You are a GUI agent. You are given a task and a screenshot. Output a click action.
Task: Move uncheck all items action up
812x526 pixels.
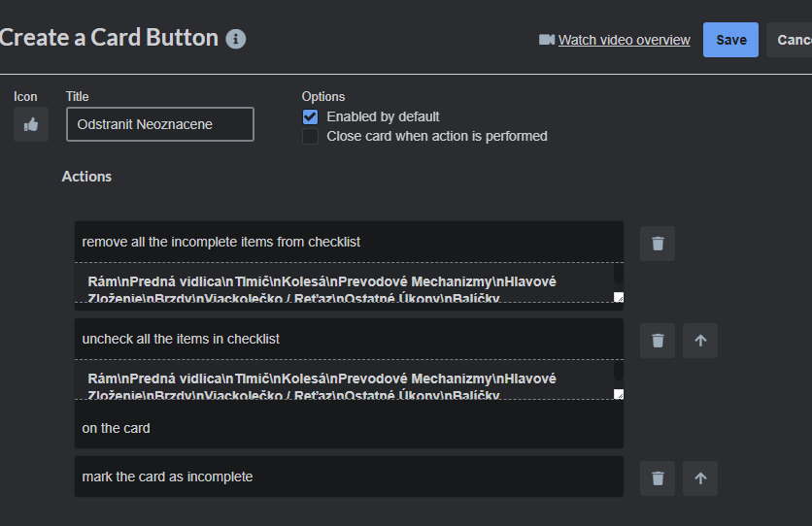(x=700, y=341)
